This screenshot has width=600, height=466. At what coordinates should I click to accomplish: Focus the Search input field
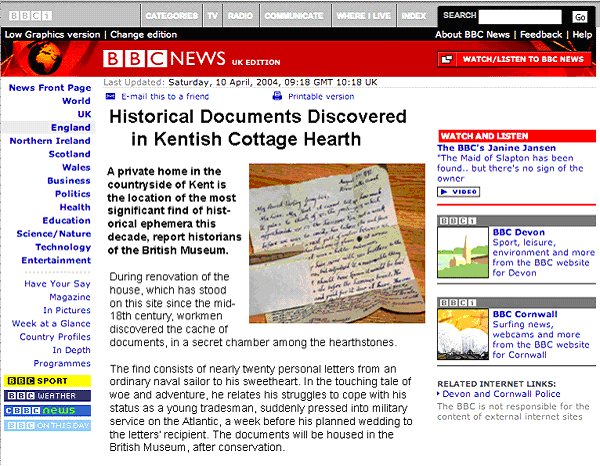(520, 17)
